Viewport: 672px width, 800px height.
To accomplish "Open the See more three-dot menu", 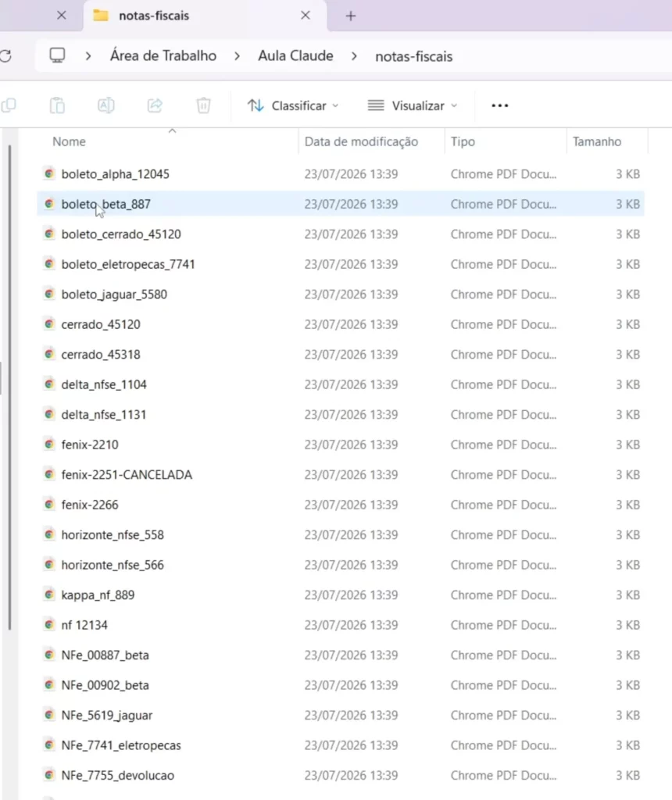I will click(499, 105).
